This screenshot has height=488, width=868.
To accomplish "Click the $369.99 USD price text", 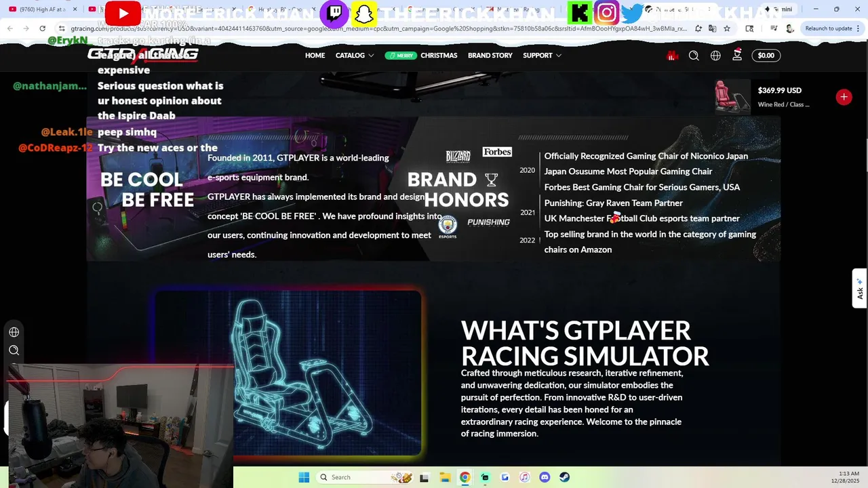I will tap(780, 90).
